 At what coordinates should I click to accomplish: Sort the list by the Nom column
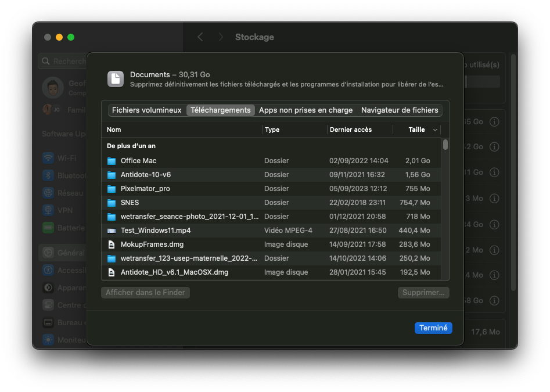click(x=182, y=130)
